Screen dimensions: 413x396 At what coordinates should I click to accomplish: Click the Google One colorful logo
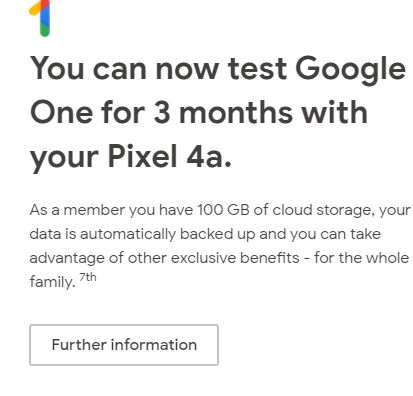coord(40,18)
